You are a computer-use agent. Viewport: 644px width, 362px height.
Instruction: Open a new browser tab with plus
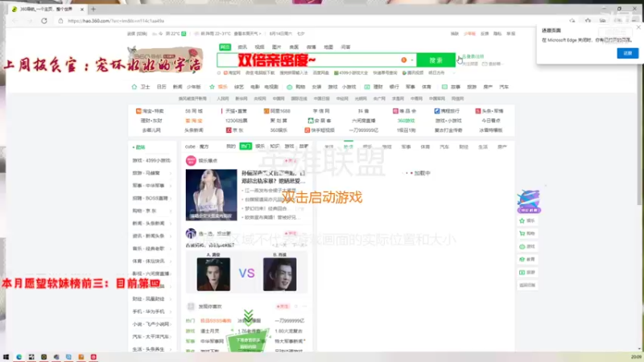click(93, 9)
